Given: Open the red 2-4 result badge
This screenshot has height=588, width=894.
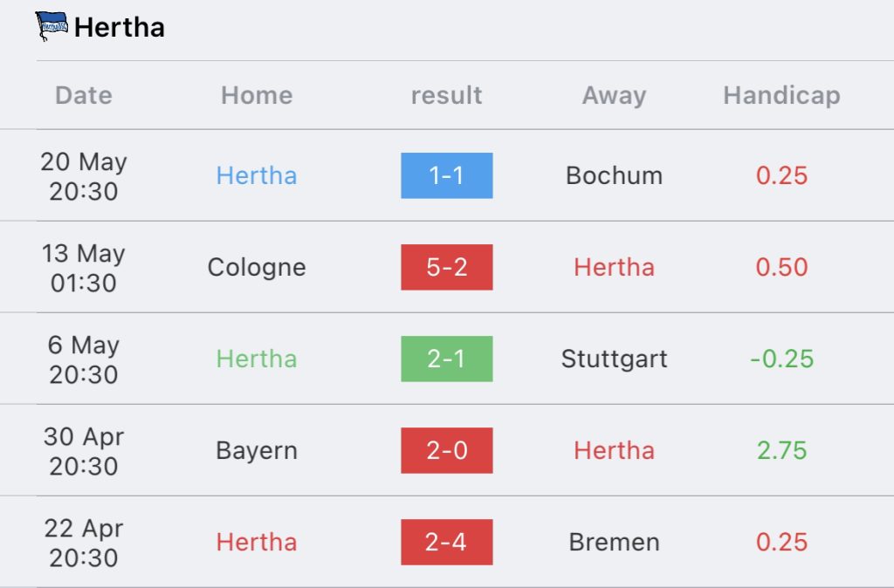Looking at the screenshot, I should [446, 542].
